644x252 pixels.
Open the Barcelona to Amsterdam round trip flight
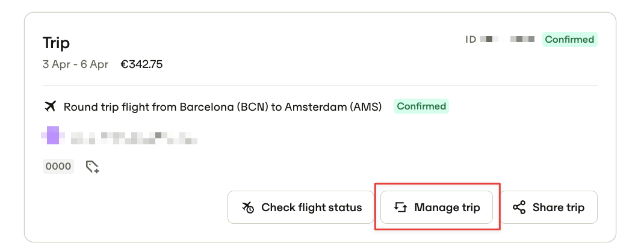pyautogui.click(x=223, y=106)
